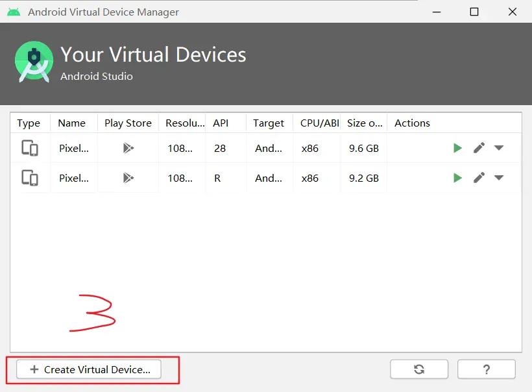The width and height of the screenshot is (532, 392).
Task: Edit the API R device with pencil icon
Action: click(479, 178)
